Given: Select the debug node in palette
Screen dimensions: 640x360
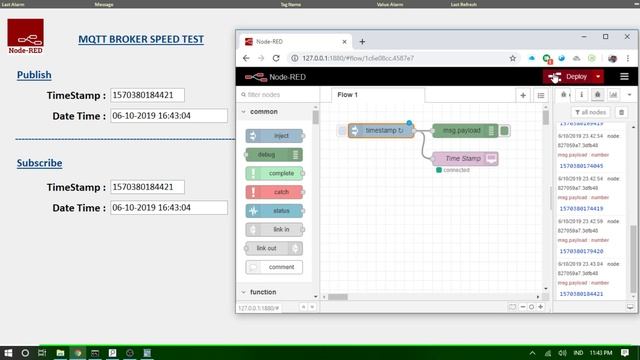Looking at the screenshot, I should click(x=274, y=155).
